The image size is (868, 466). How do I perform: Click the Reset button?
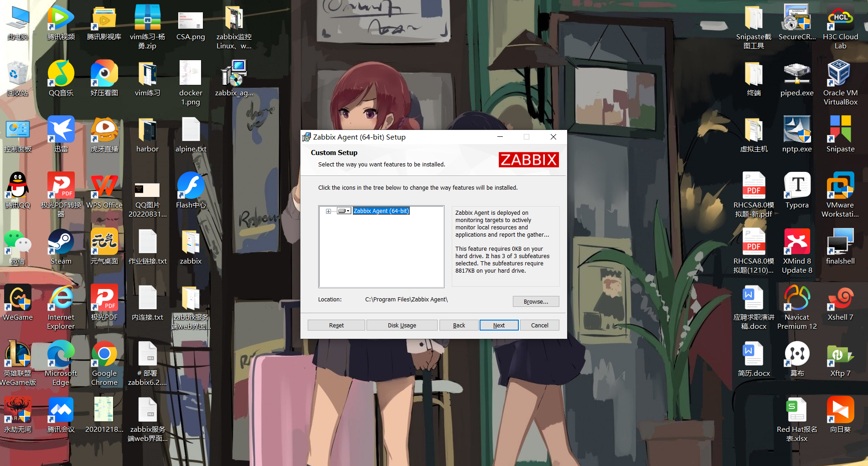pyautogui.click(x=336, y=325)
